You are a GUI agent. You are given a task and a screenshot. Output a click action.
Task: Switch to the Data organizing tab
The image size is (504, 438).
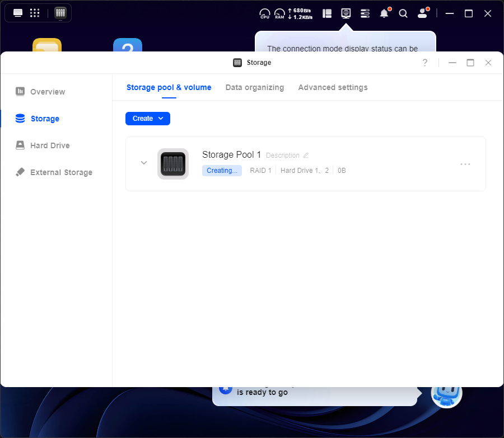[254, 87]
